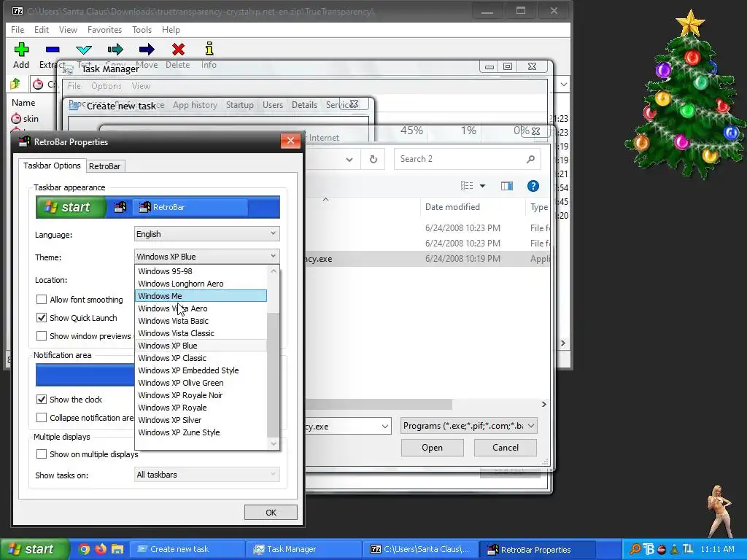Open Firefox from the Quick Launch area
The image size is (747, 560).
(101, 549)
